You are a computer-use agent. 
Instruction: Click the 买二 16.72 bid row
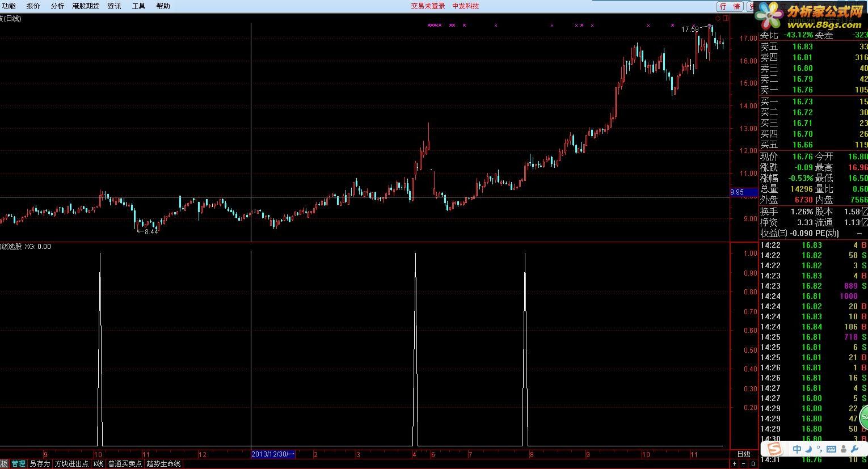click(814, 112)
